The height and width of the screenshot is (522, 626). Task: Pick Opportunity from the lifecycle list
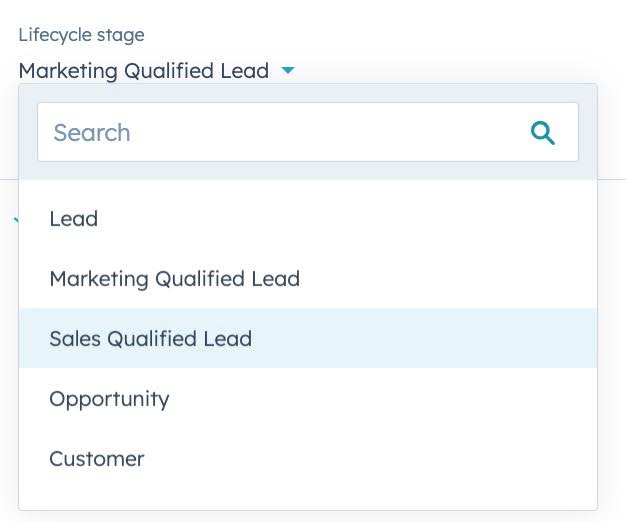109,399
